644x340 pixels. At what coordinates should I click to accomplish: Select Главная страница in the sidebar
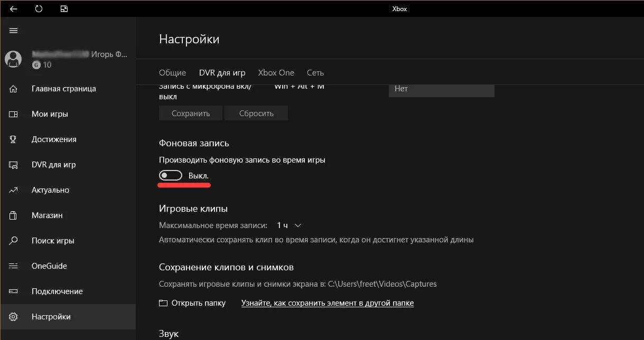(x=68, y=89)
